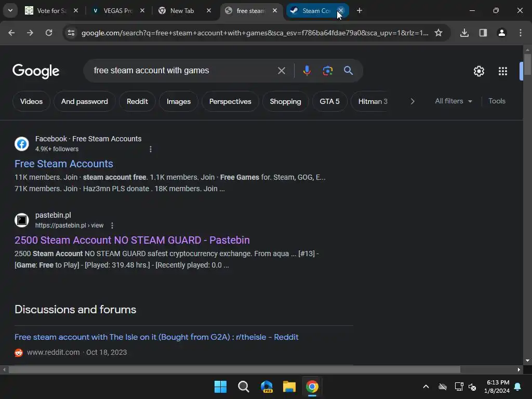The height and width of the screenshot is (399, 532).
Task: Go to the Google homepage logo
Action: 36,71
